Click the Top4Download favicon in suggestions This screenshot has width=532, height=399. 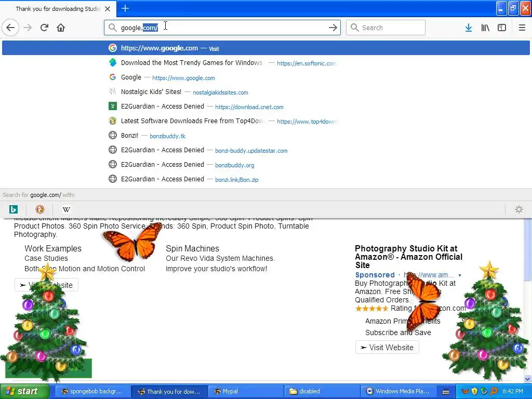[x=112, y=121]
